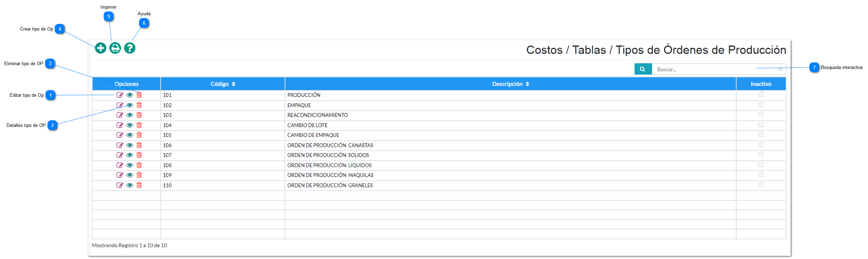View details of row 105
This screenshot has height=259, width=868.
click(130, 135)
